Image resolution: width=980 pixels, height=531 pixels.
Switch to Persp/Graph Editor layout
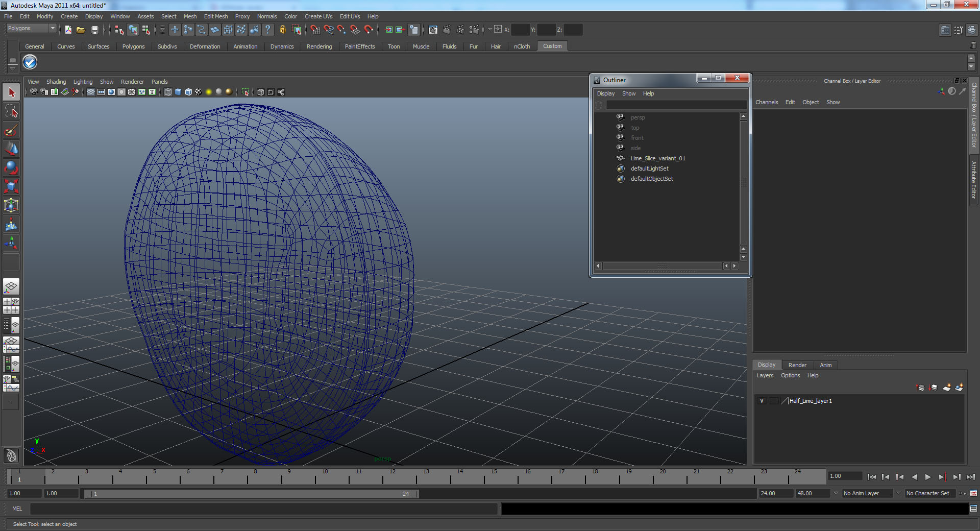[x=11, y=345]
